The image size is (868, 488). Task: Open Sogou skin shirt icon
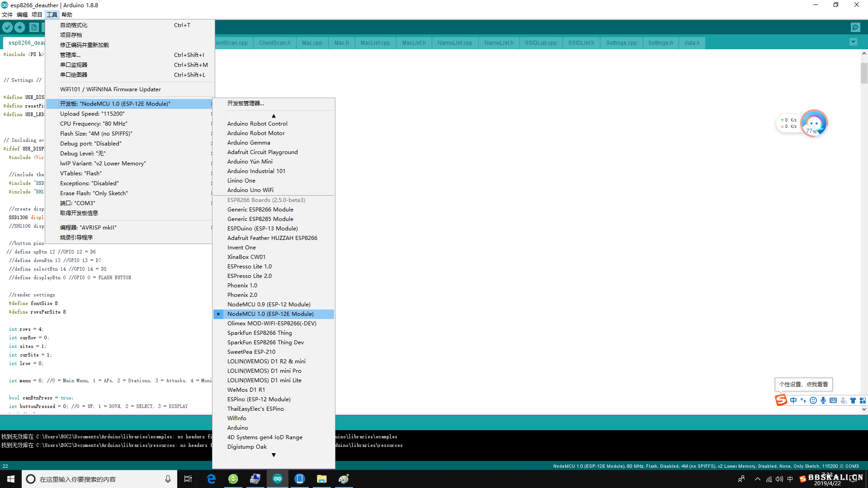(853, 401)
